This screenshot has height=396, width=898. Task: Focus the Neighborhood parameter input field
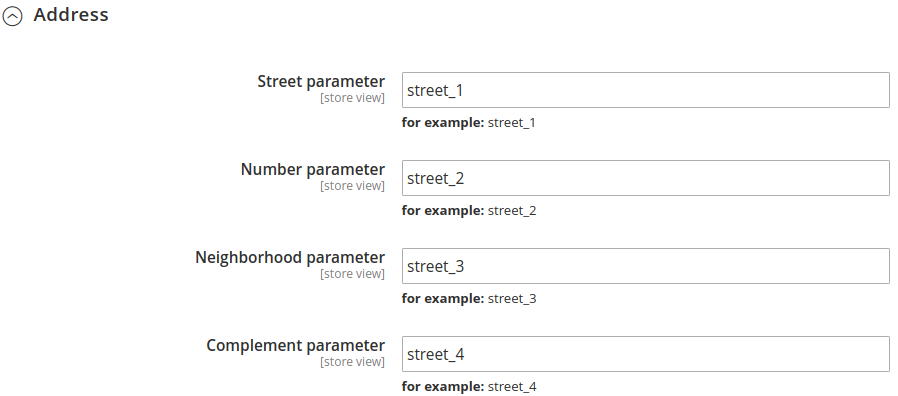click(645, 266)
